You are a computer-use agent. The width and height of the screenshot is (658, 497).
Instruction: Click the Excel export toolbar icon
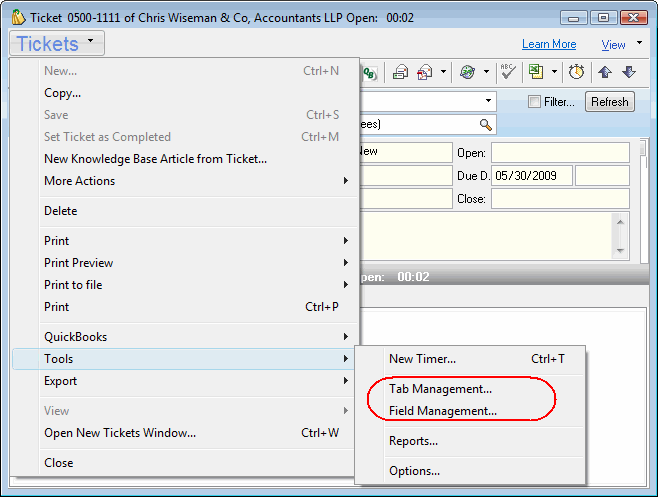[x=537, y=72]
